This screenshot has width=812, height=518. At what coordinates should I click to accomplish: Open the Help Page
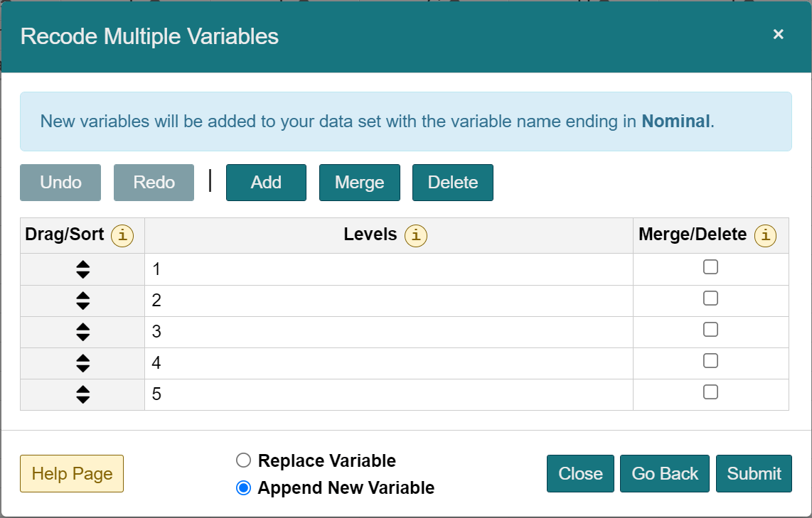[x=71, y=473]
